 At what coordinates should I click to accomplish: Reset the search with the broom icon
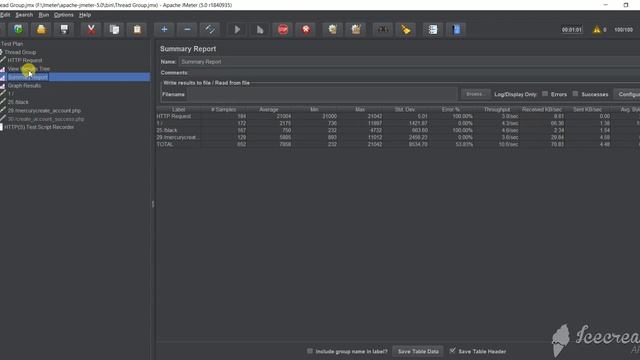(406, 29)
